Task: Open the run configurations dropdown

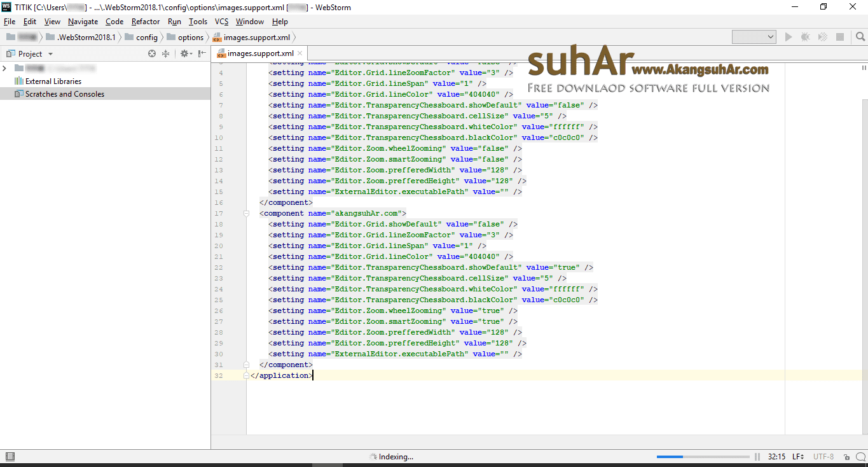Action: click(754, 36)
